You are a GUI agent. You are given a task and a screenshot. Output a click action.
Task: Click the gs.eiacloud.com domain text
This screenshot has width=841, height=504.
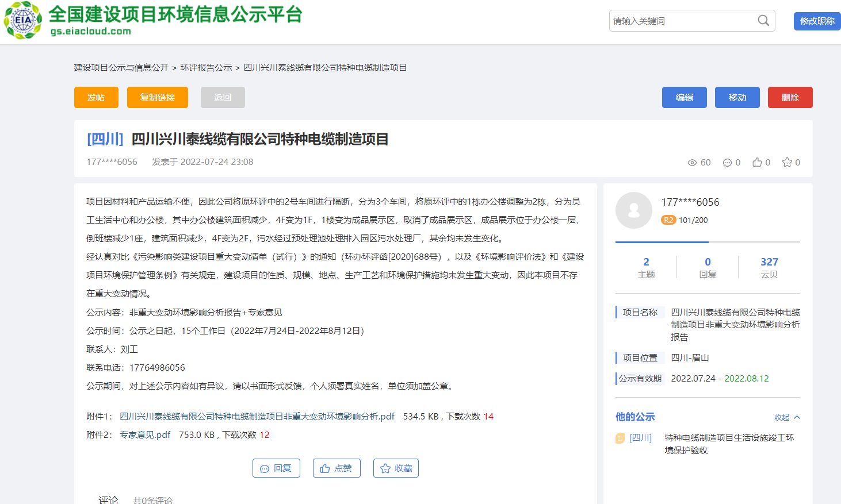click(91, 32)
